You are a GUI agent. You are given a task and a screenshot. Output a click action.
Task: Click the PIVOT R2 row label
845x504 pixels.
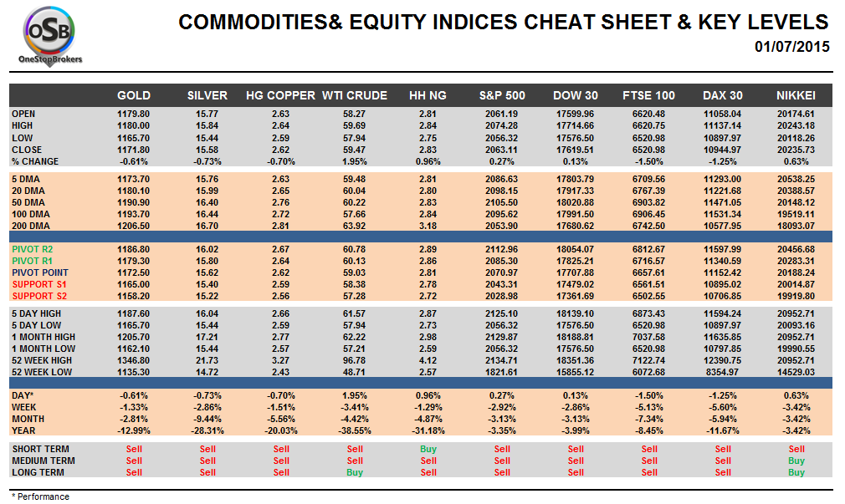[35, 249]
